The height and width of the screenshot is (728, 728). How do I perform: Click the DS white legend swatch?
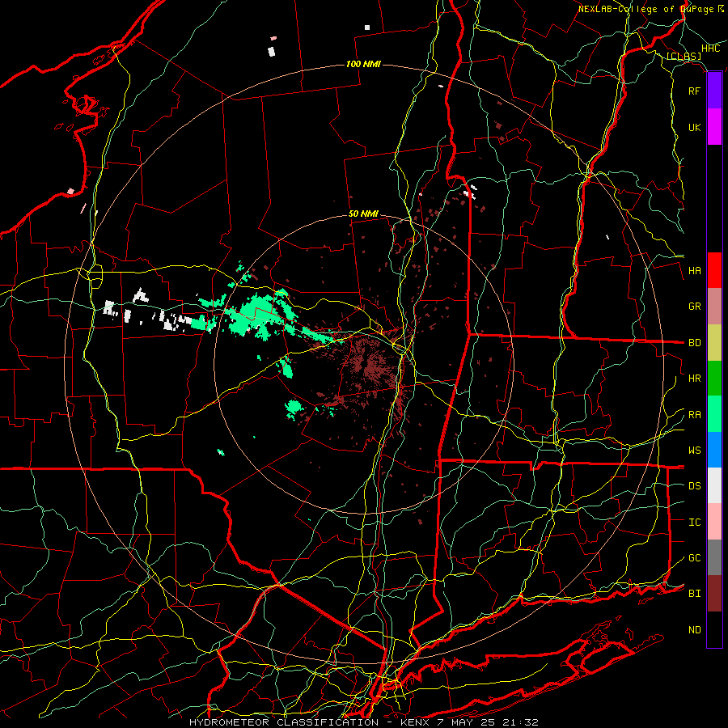[714, 485]
